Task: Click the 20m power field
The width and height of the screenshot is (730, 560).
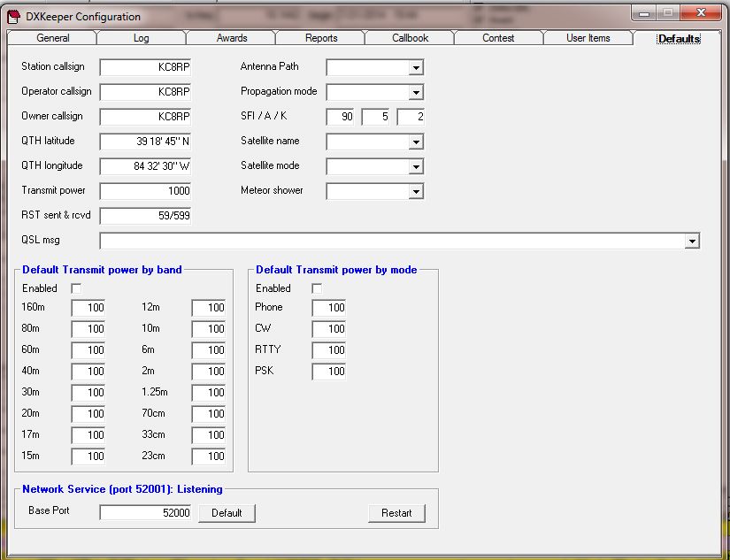Action: (x=88, y=414)
